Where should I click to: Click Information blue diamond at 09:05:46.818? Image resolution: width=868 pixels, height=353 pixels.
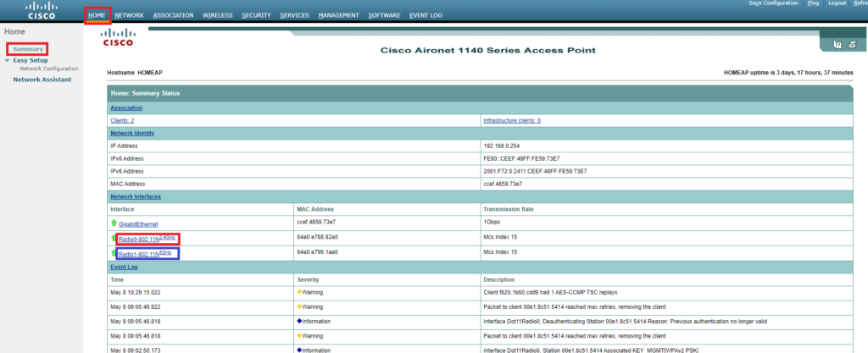[299, 321]
